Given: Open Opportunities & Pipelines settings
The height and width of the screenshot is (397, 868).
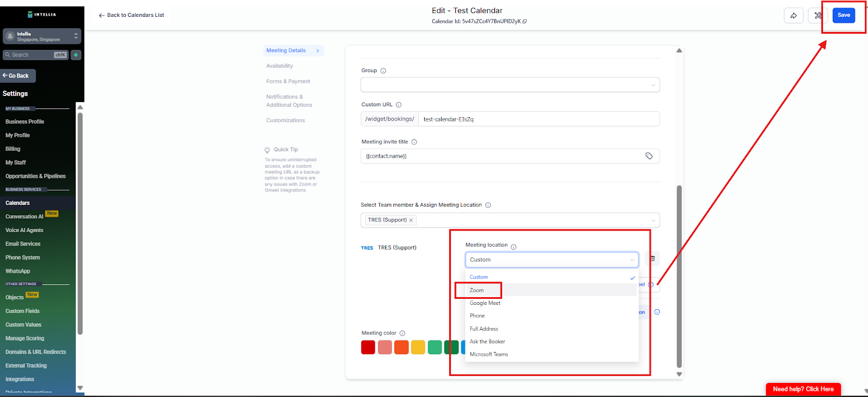Looking at the screenshot, I should [x=36, y=176].
